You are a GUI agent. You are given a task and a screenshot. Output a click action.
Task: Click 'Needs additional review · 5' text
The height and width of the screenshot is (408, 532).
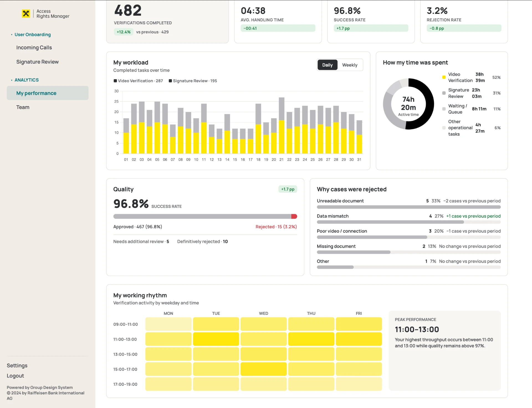click(141, 242)
